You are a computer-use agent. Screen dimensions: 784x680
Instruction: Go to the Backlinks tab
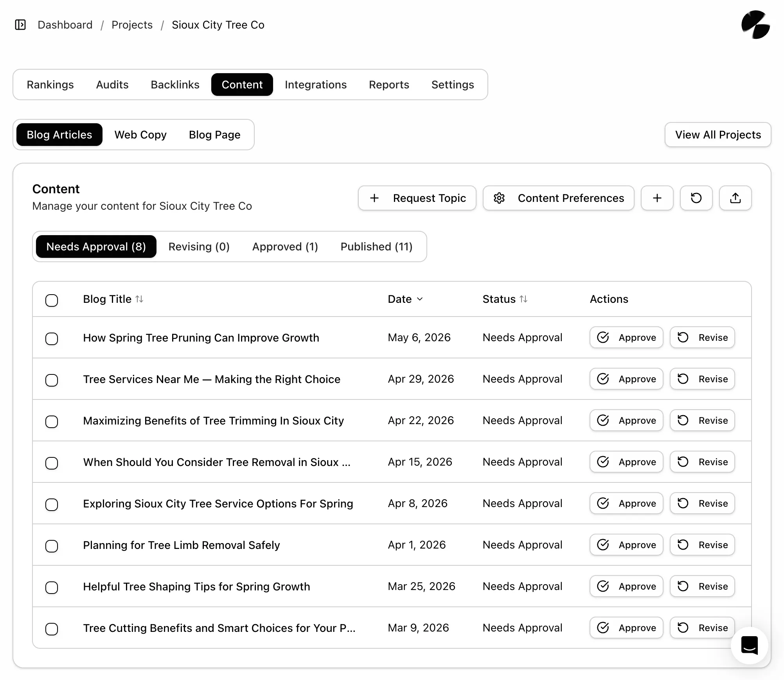coord(175,85)
